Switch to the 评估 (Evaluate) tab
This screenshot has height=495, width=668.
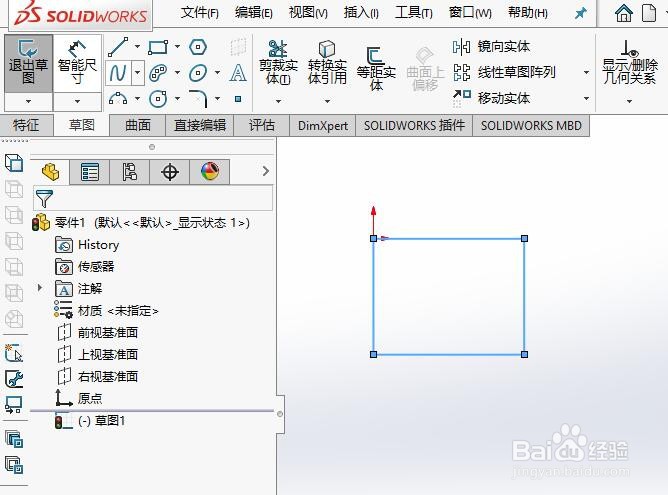pos(262,125)
